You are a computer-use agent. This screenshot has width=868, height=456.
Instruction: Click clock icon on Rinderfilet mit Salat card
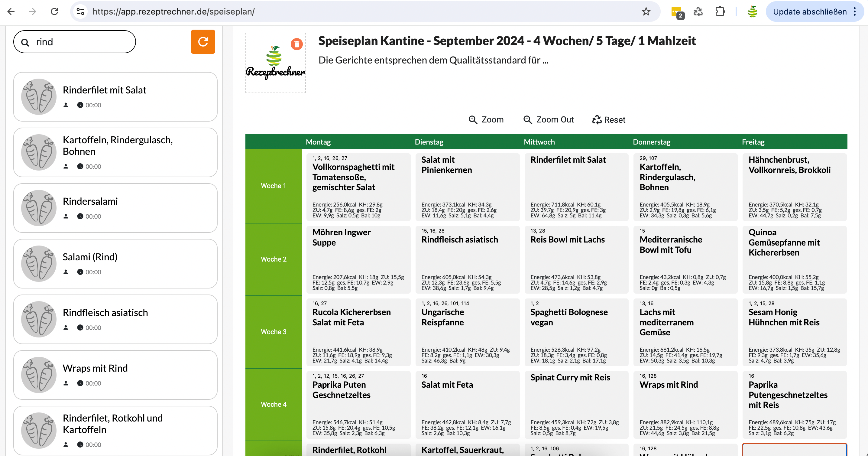tap(80, 105)
